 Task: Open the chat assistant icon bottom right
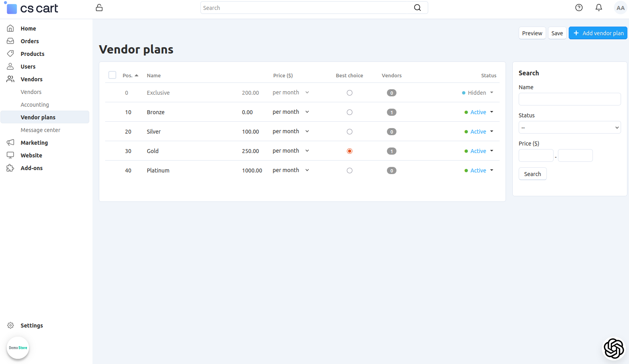click(x=614, y=348)
